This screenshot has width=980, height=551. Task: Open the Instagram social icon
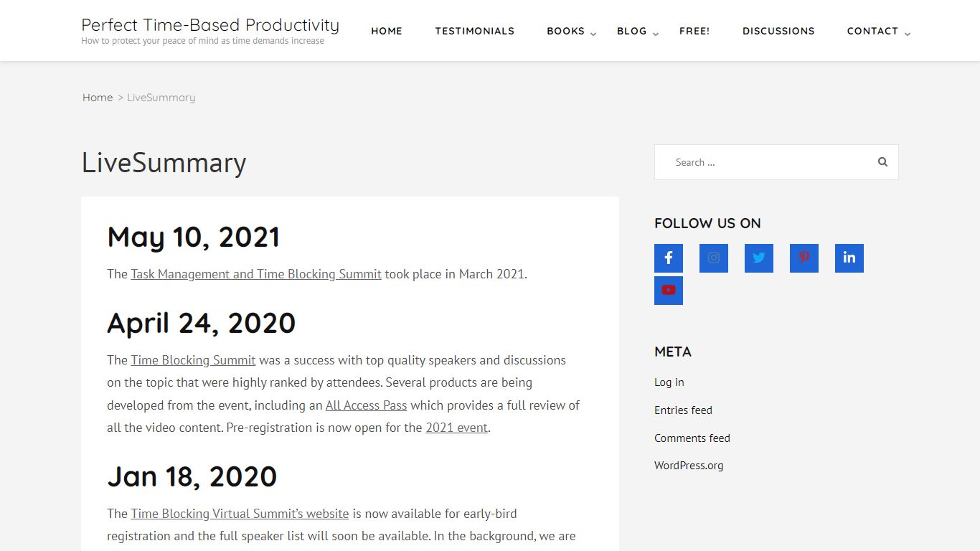(x=714, y=258)
